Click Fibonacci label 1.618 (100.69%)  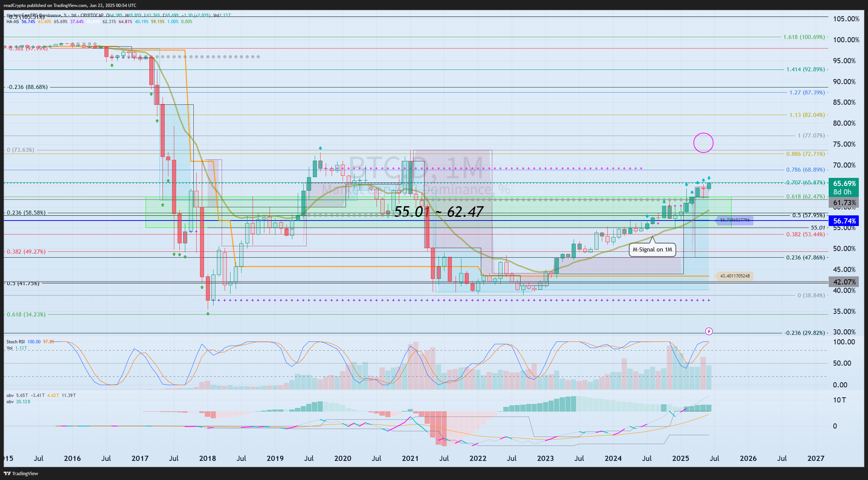tap(804, 37)
